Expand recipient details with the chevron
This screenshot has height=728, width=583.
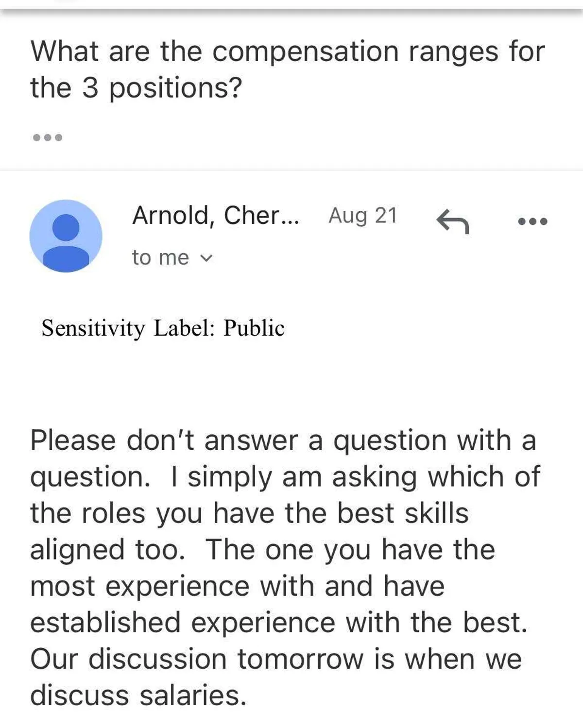point(206,258)
